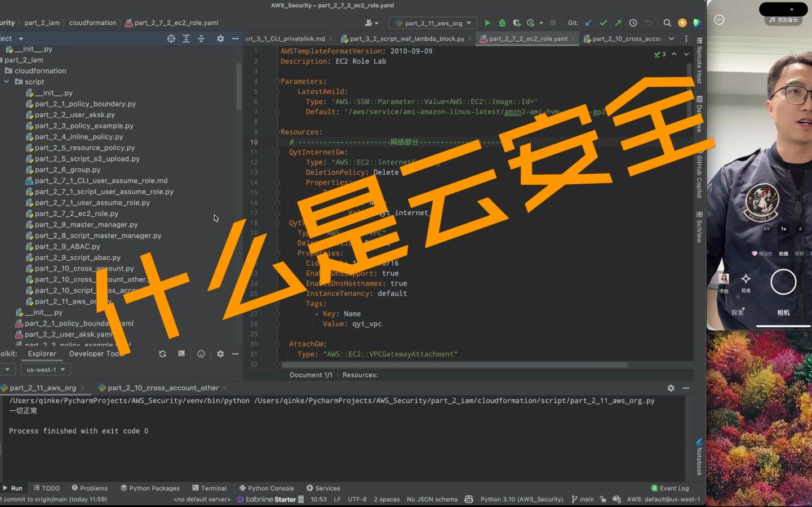Screen dimensions: 812x507
Task: Click the editor horizontal scrollbar
Action: [x=454, y=365]
